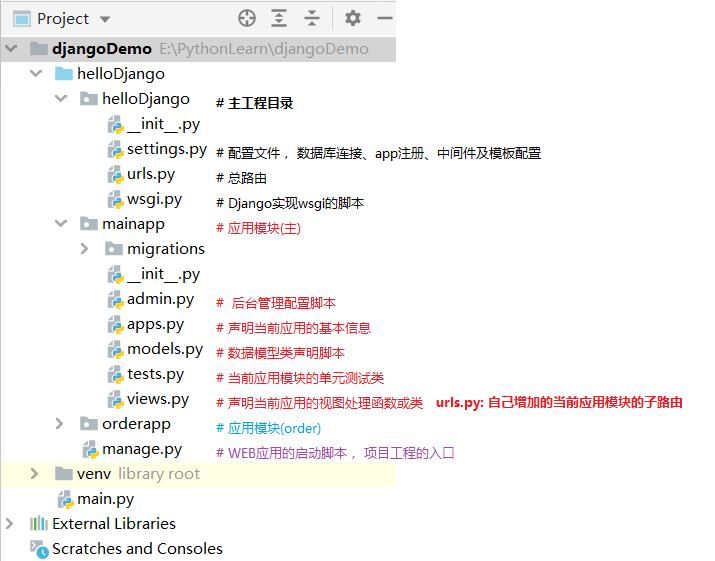This screenshot has height=561, width=715.
Task: Open the Project view dropdown
Action: (105, 19)
